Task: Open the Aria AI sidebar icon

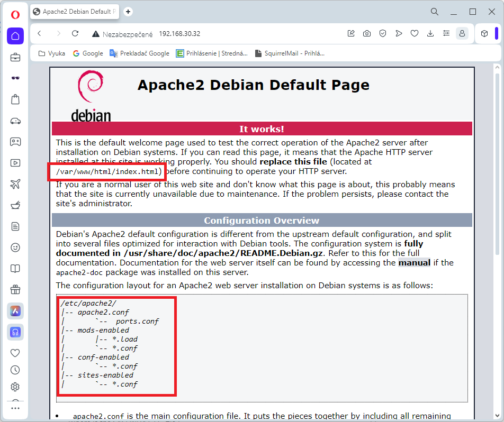Action: [x=15, y=311]
